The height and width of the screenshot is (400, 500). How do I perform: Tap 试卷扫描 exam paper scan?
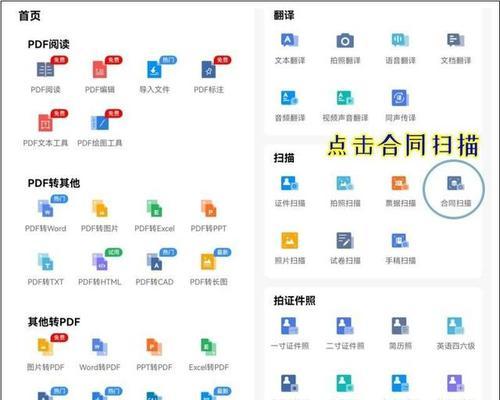[345, 240]
